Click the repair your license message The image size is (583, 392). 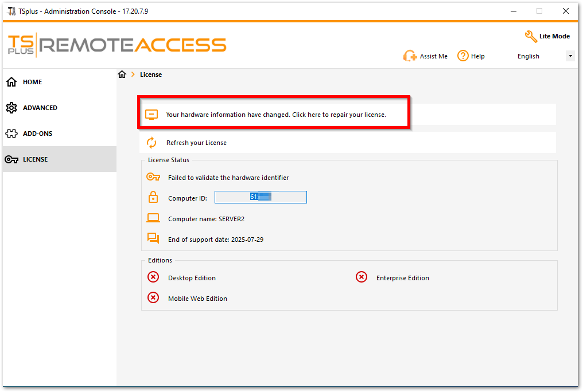click(x=275, y=115)
